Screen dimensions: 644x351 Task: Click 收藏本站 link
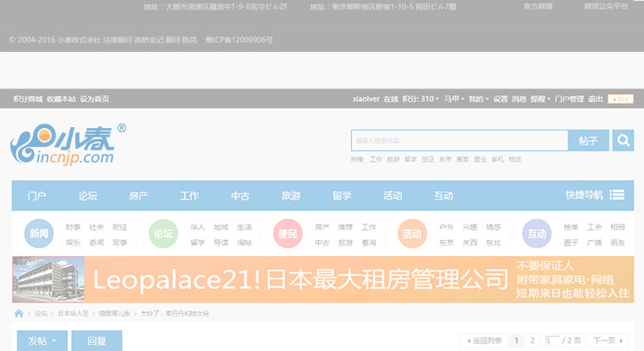(61, 99)
